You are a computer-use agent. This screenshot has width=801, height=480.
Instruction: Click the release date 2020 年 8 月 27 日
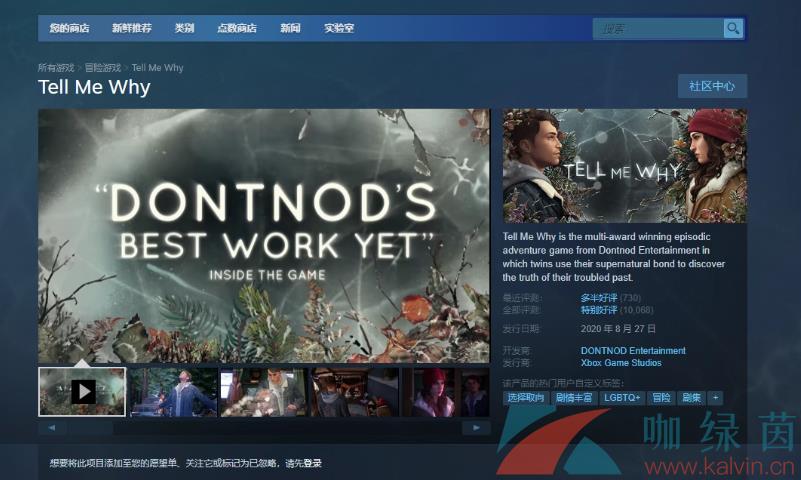[x=618, y=329]
